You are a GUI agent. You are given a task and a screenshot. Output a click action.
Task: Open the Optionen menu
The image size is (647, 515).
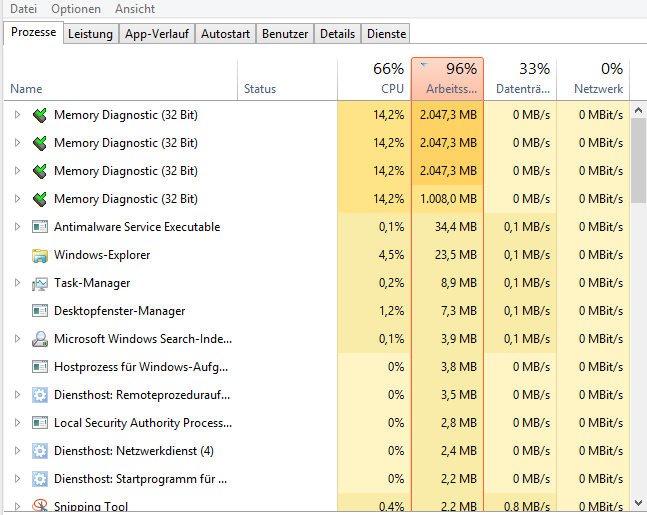click(76, 9)
